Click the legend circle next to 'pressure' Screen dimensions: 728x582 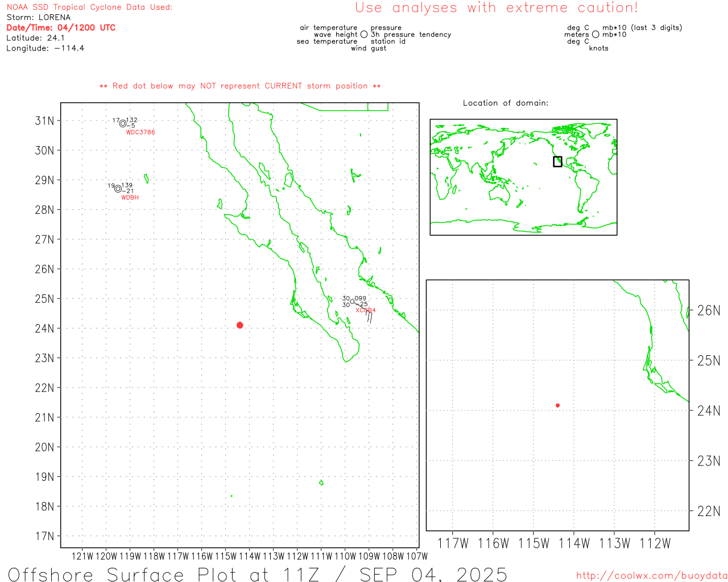pyautogui.click(x=364, y=35)
